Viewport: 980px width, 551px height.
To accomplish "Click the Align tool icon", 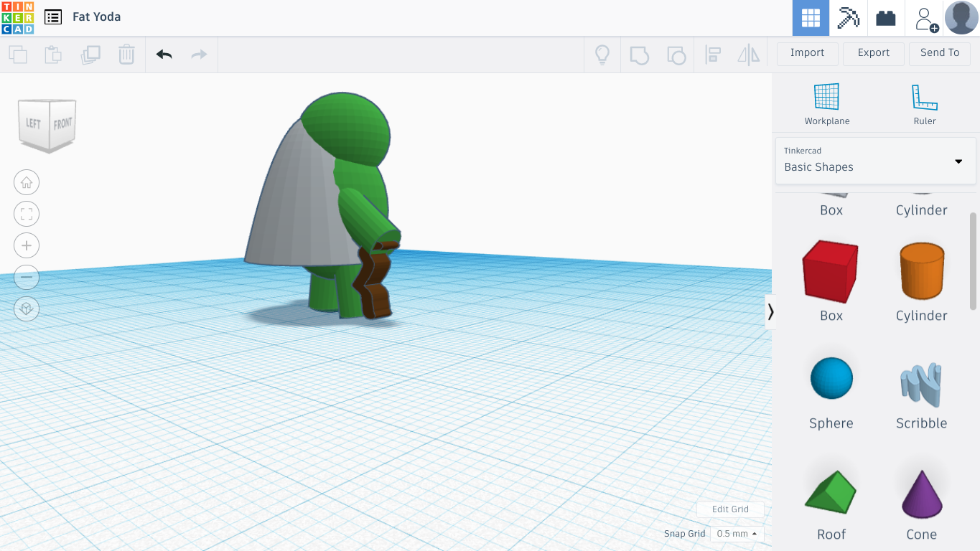I will [x=713, y=55].
